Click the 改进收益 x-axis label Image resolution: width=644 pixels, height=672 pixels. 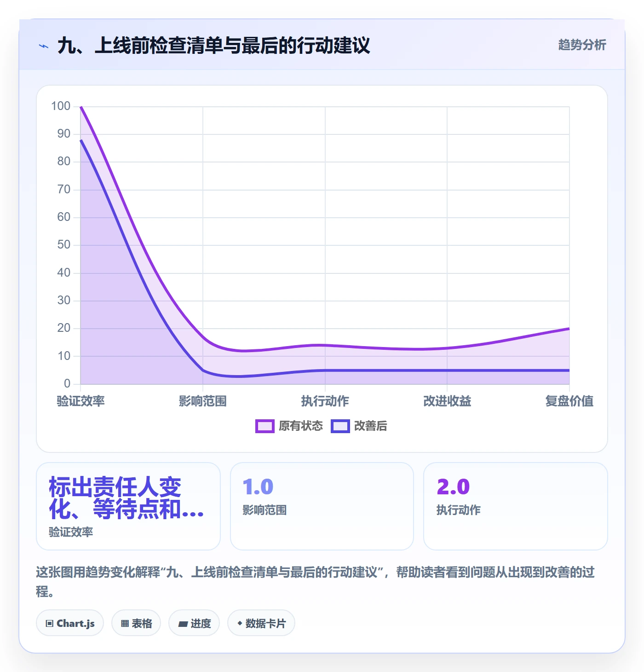(447, 401)
